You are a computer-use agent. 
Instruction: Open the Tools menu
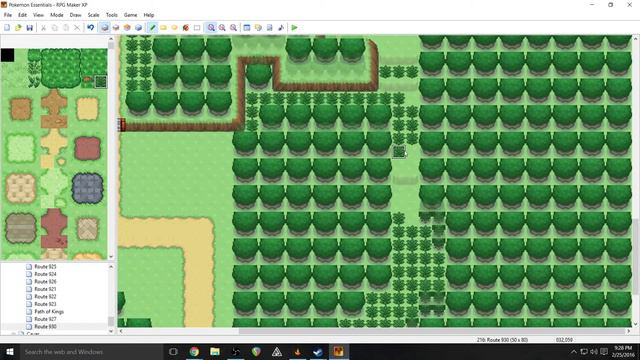(112, 15)
